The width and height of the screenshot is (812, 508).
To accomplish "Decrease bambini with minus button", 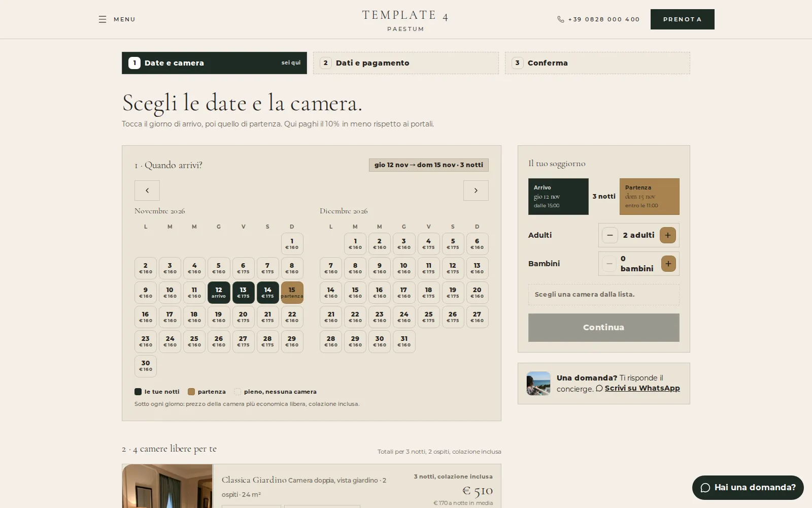I will (610, 264).
